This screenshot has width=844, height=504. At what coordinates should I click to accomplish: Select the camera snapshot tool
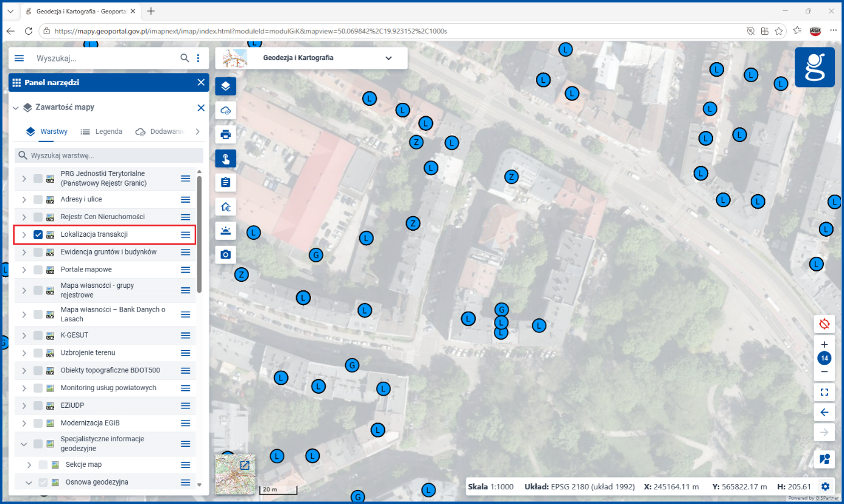point(225,254)
